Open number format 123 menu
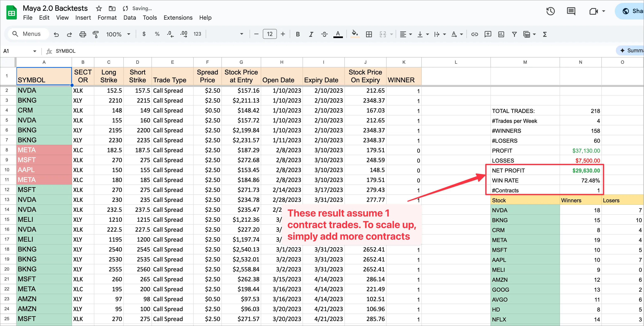 197,34
